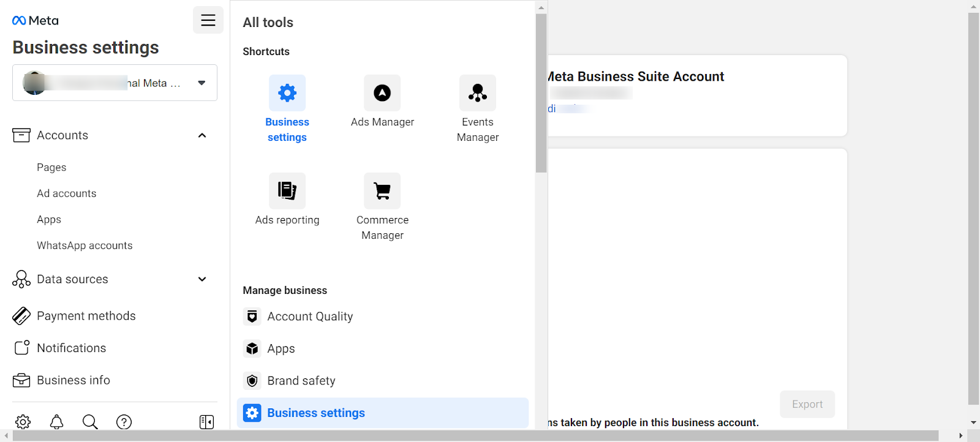Viewport: 980px width, 442px height.
Task: Open the Events Manager shortcut
Action: (478, 93)
